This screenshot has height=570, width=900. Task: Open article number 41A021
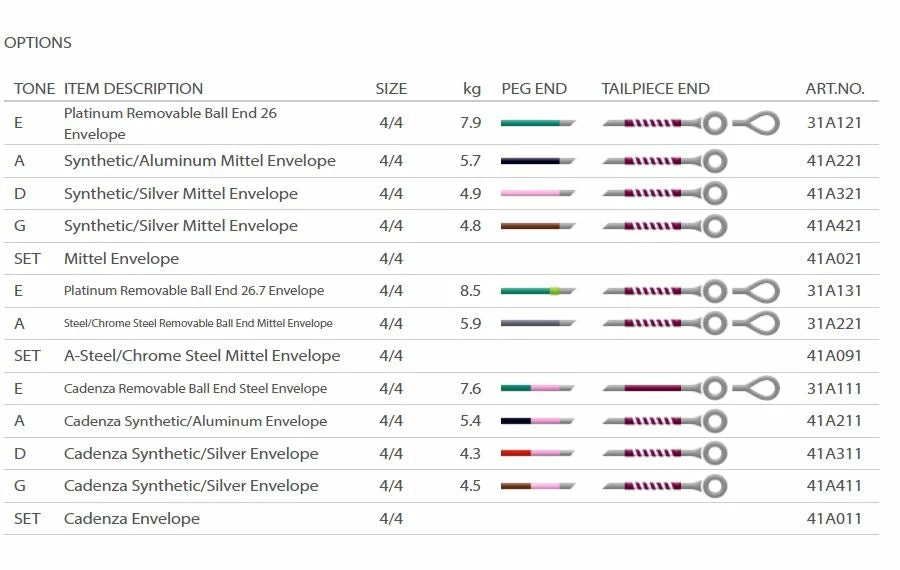pyautogui.click(x=833, y=259)
